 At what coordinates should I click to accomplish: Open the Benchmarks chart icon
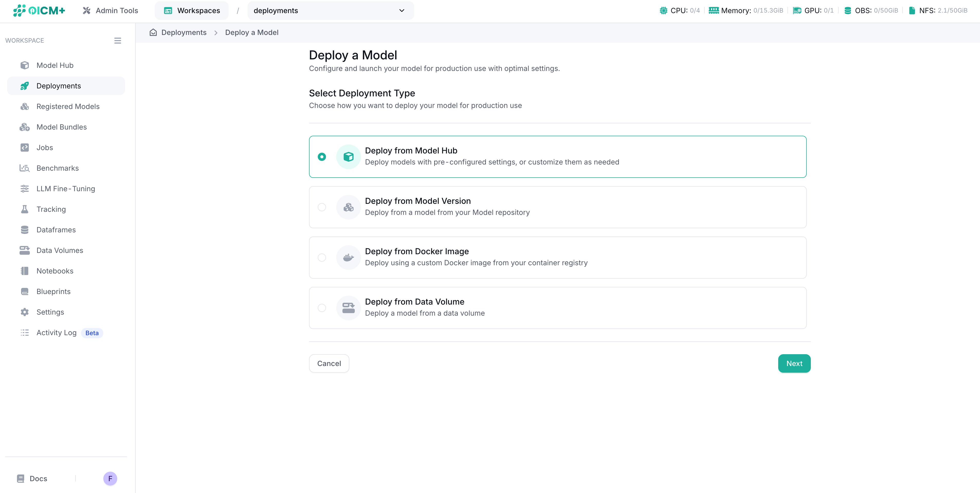(x=24, y=168)
